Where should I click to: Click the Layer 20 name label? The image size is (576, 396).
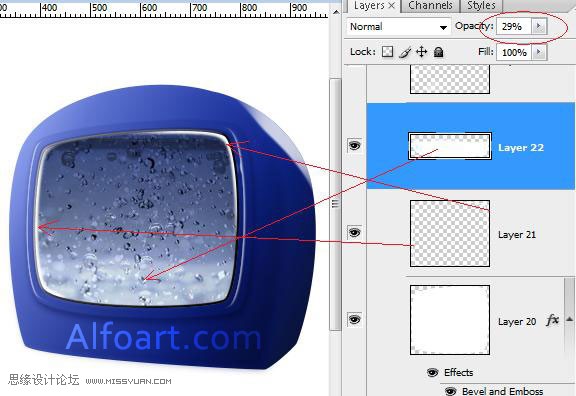point(517,321)
